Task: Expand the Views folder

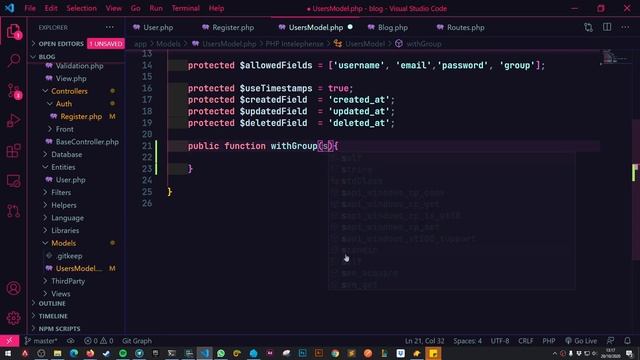Action: pos(60,293)
